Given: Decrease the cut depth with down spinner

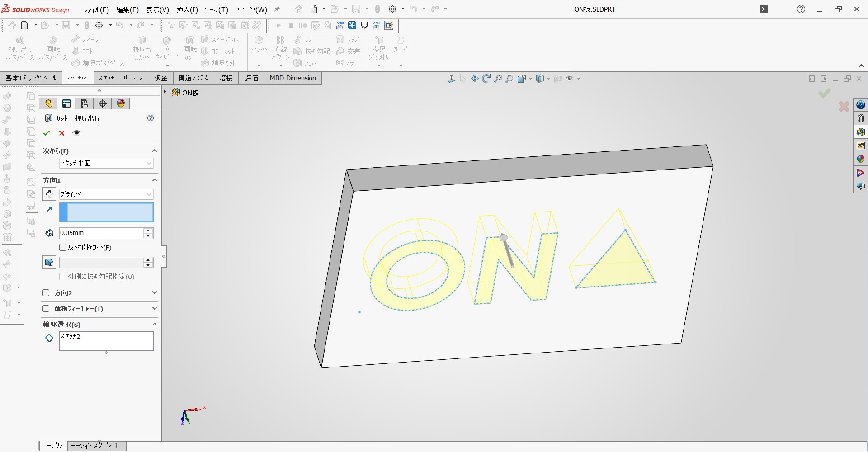Looking at the screenshot, I should pos(148,235).
